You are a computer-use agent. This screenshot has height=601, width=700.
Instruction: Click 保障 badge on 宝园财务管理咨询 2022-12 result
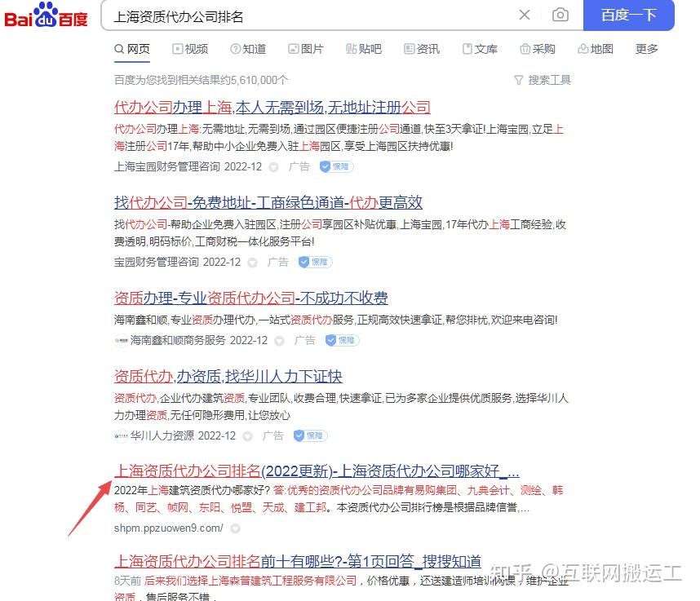point(315,262)
